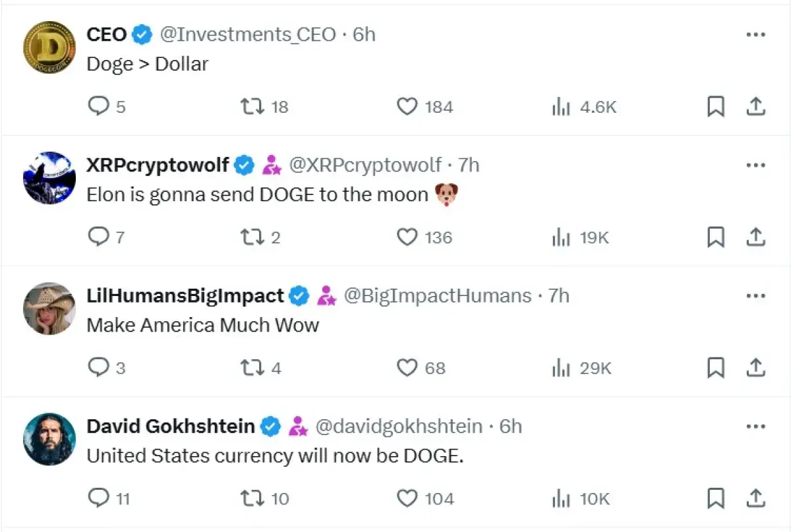Image resolution: width=791 pixels, height=532 pixels.
Task: Retweet XRPcryptowolf's moon post
Action: pyautogui.click(x=251, y=237)
